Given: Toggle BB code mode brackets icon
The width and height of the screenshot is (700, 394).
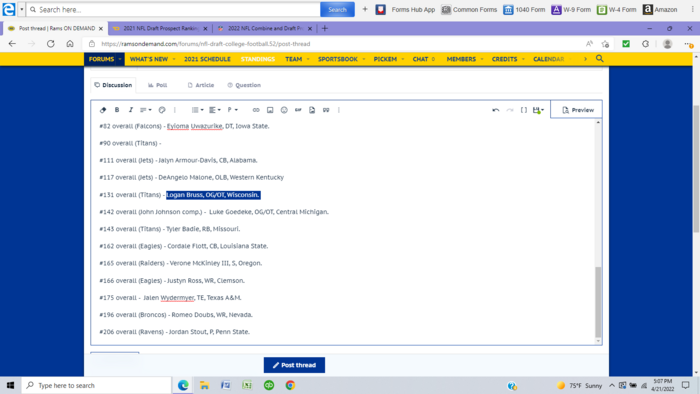Looking at the screenshot, I should point(524,110).
